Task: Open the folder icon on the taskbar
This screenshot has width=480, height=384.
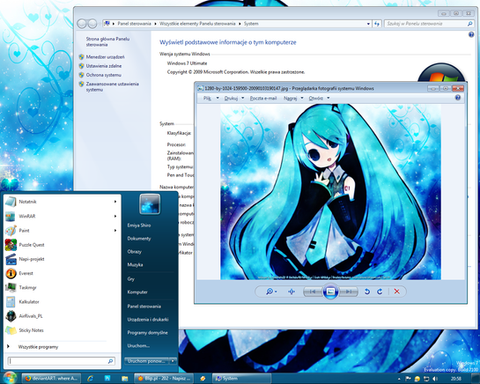Action: coord(125,378)
